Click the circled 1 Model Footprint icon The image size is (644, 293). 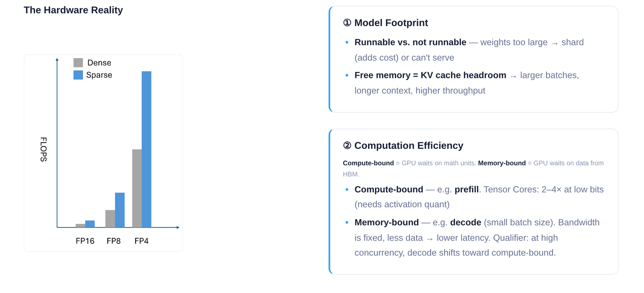[x=347, y=23]
